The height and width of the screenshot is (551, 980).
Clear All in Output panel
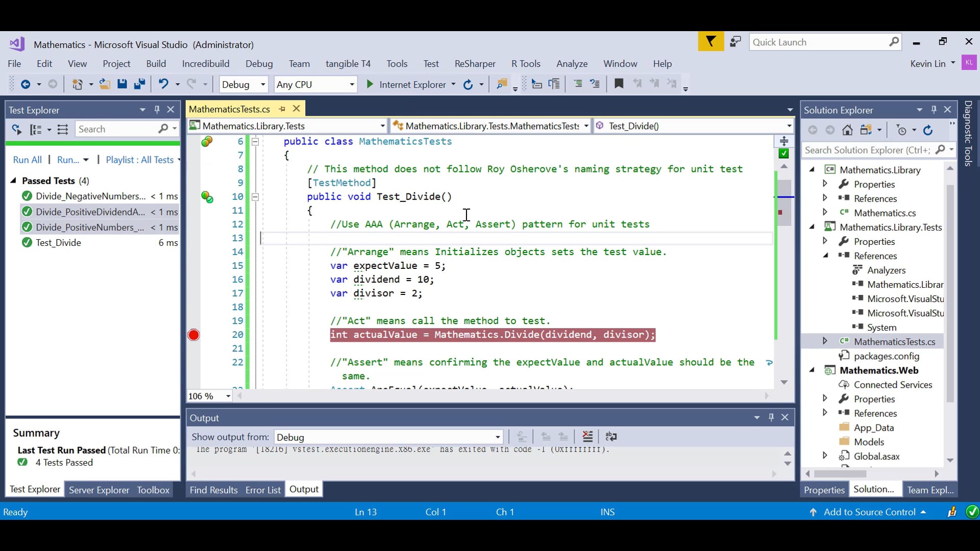(x=587, y=437)
